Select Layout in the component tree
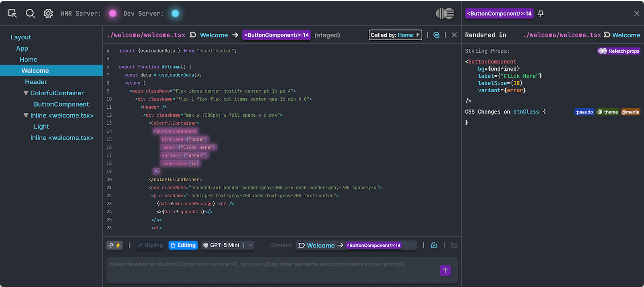This screenshot has height=287, width=644. 21,37
